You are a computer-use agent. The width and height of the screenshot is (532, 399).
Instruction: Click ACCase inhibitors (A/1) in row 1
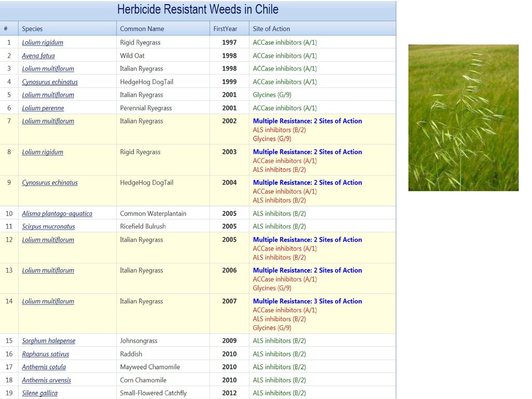click(x=285, y=43)
